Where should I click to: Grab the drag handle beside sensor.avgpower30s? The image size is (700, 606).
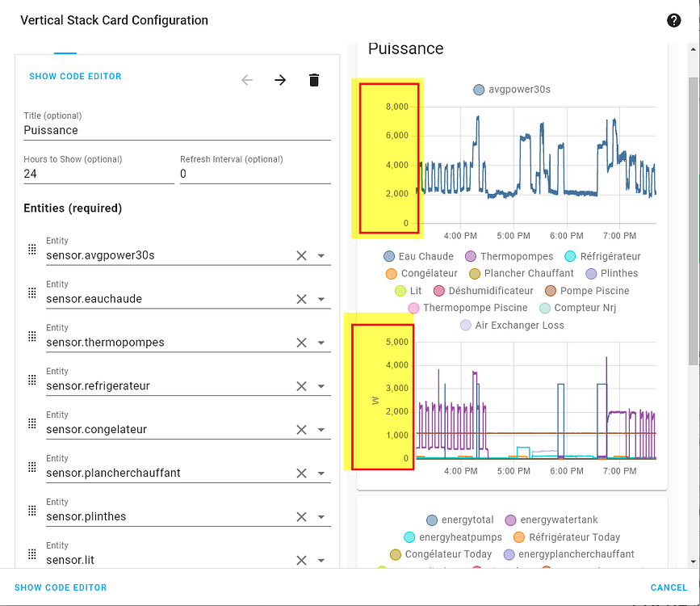click(31, 249)
